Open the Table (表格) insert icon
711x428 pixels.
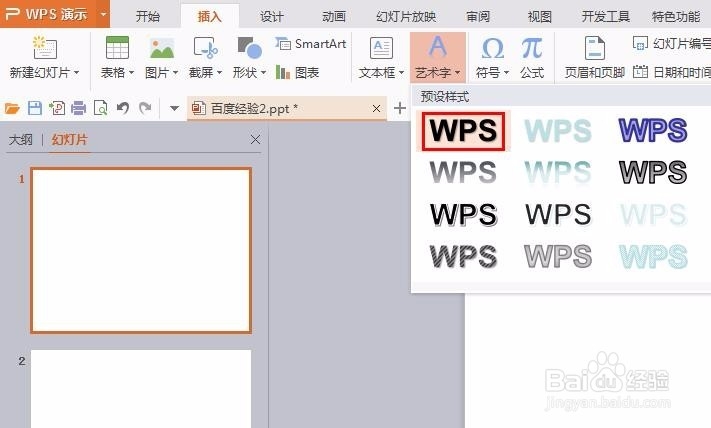click(117, 48)
